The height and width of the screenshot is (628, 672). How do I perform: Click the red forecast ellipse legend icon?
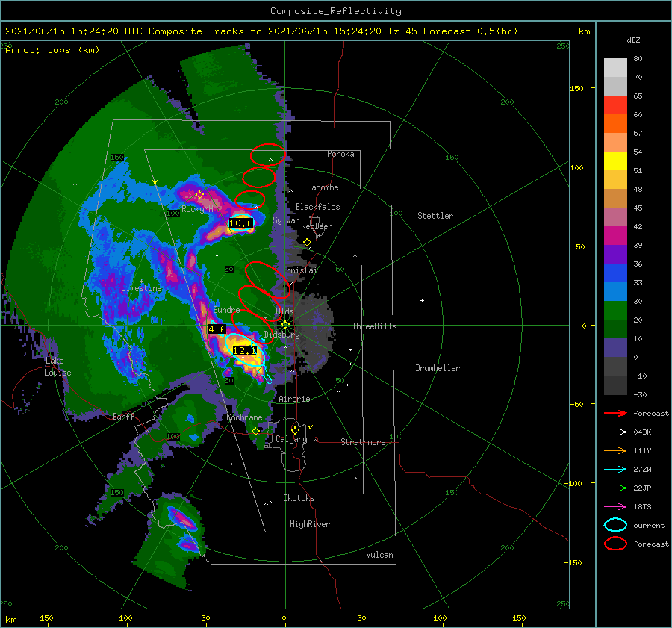coord(615,544)
